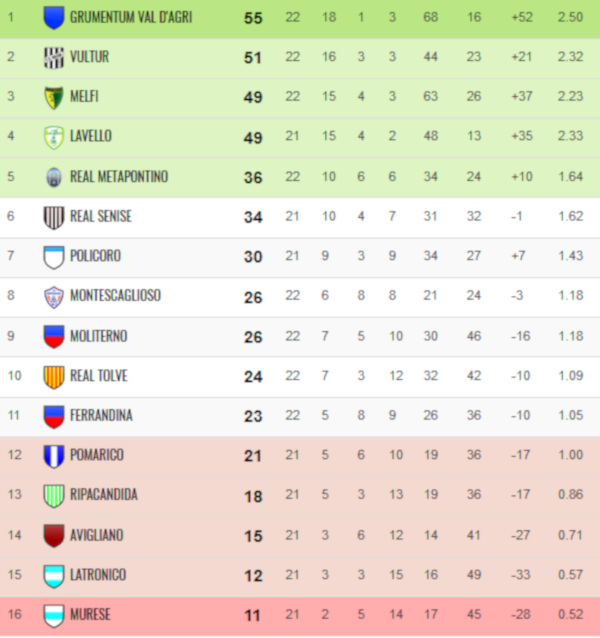
Task: Click the blue-white striped Pomarico shield
Action: coord(54,456)
